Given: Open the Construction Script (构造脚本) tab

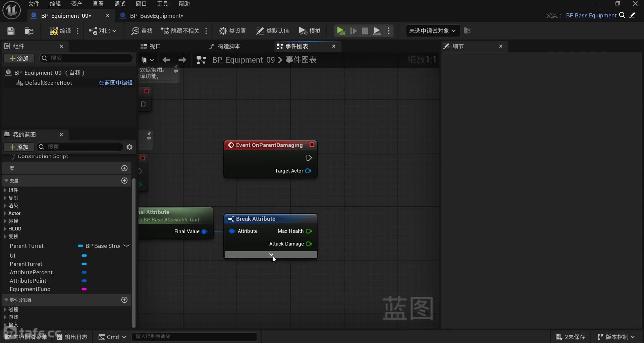Looking at the screenshot, I should pos(225,46).
